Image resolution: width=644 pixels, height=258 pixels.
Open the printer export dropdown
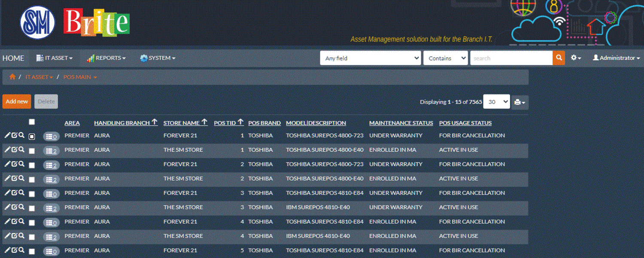pyautogui.click(x=520, y=102)
